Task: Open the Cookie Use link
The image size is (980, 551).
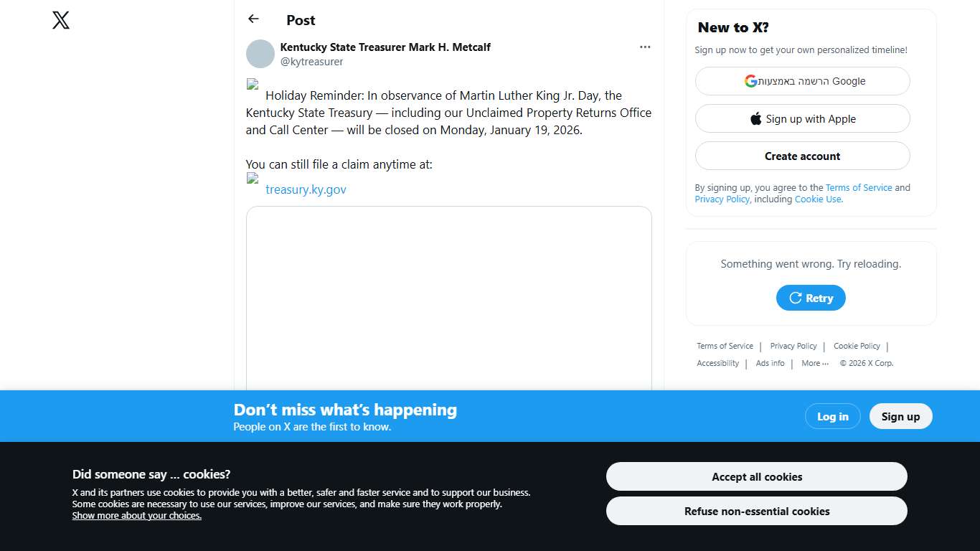Action: click(x=818, y=199)
